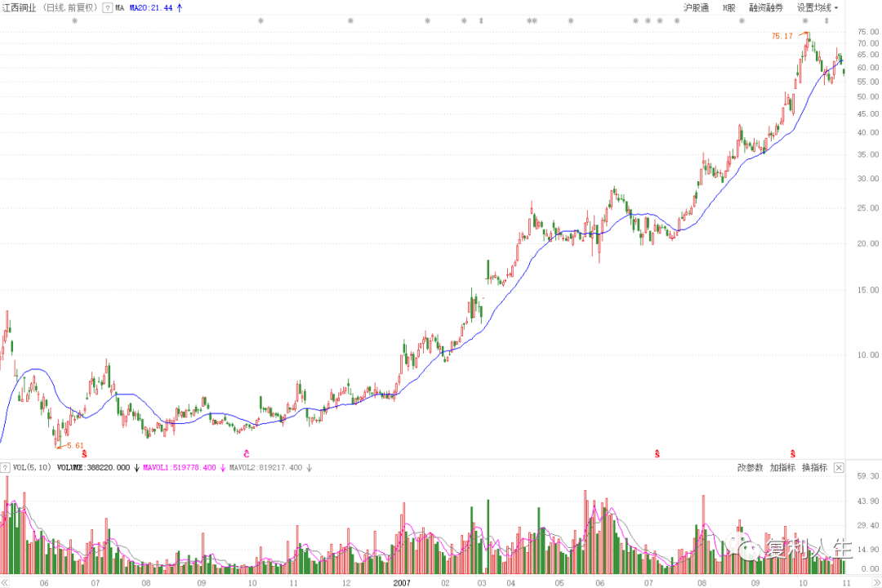Click the red S marker below July 2007
This screenshot has height=588, width=882.
(657, 452)
